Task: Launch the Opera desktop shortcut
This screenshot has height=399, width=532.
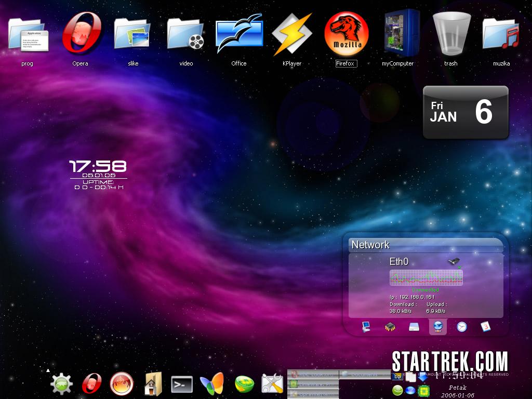Action: 82,33
